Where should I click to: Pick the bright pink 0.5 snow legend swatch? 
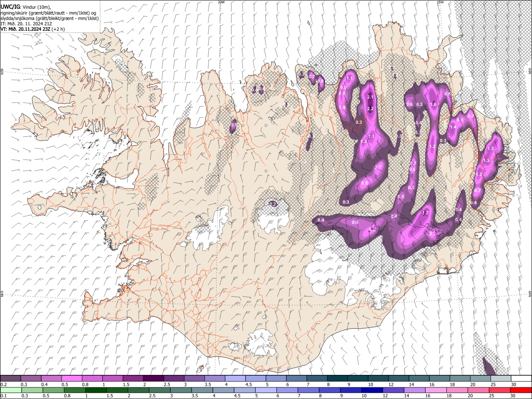[72, 379]
